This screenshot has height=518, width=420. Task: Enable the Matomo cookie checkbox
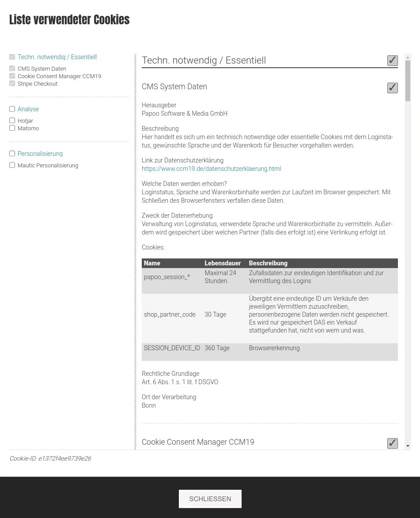(x=12, y=128)
